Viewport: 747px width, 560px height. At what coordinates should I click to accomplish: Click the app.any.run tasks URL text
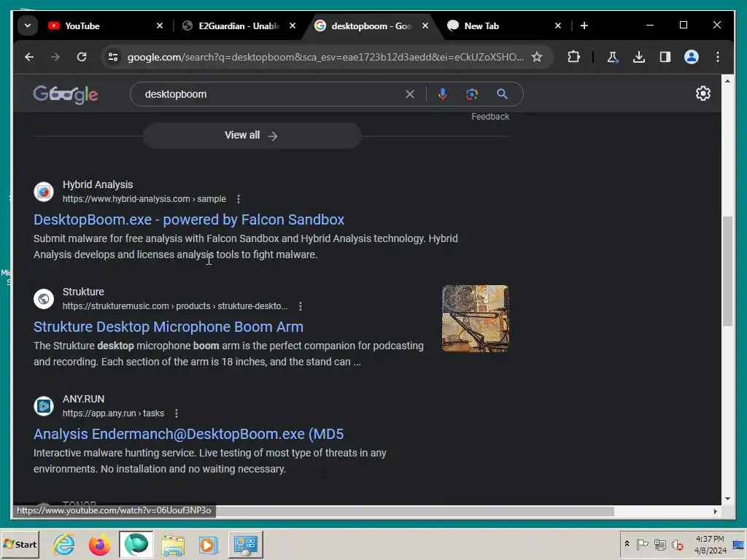[113, 413]
